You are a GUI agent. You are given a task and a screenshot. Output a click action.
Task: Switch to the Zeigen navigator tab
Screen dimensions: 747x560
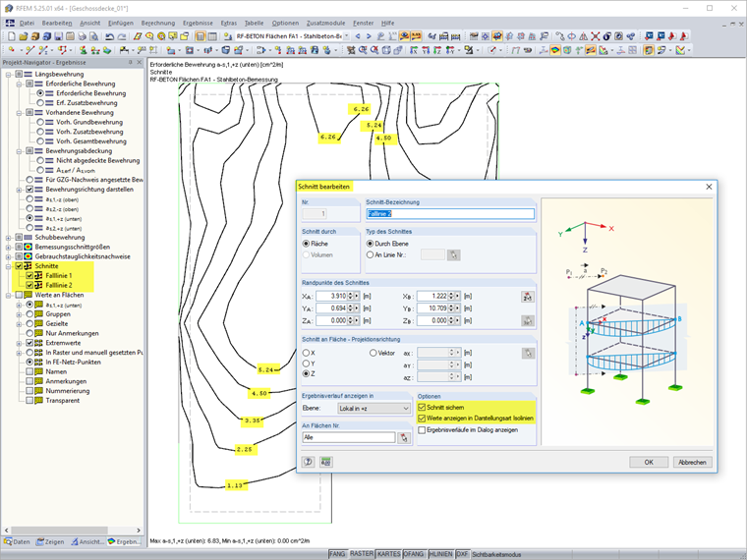point(50,541)
